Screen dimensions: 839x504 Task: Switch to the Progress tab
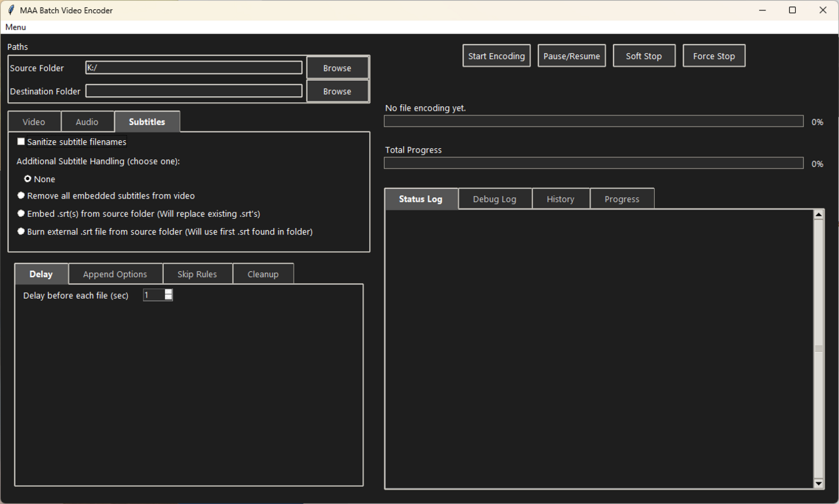pyautogui.click(x=622, y=199)
